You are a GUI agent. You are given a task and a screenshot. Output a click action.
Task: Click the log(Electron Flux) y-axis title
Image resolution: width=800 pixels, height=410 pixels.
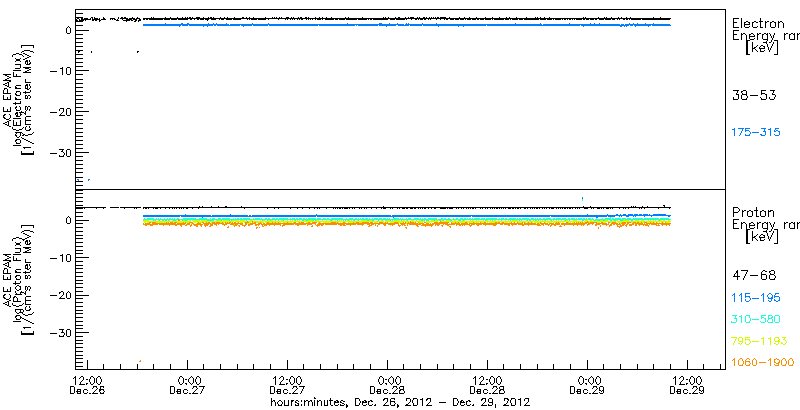click(16, 98)
